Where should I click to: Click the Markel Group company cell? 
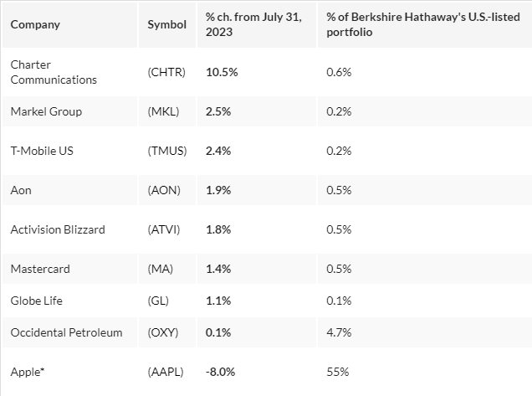pyautogui.click(x=46, y=111)
